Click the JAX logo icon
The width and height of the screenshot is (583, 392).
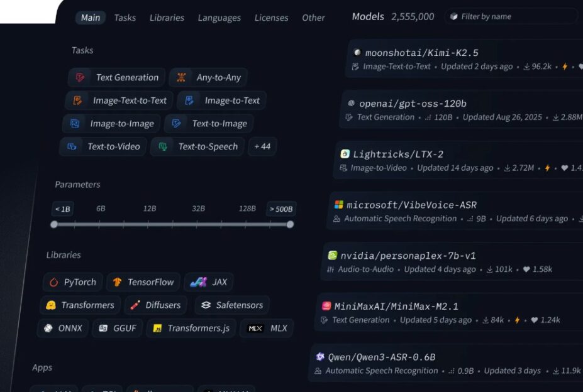(x=199, y=282)
